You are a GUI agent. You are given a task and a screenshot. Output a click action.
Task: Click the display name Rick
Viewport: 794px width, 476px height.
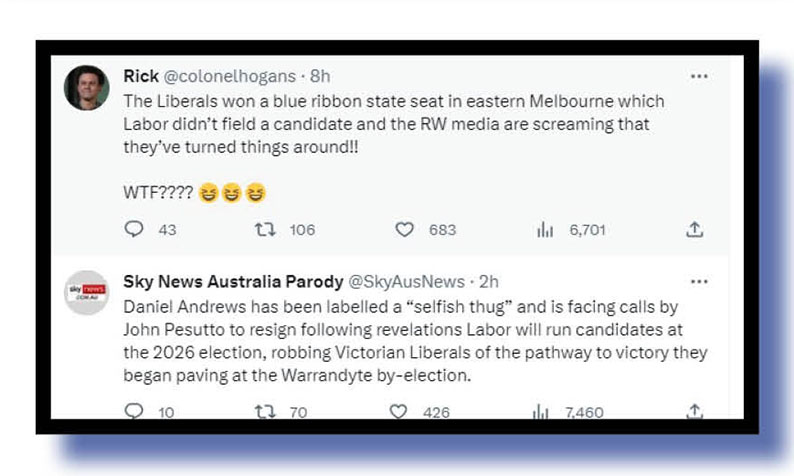(140, 76)
